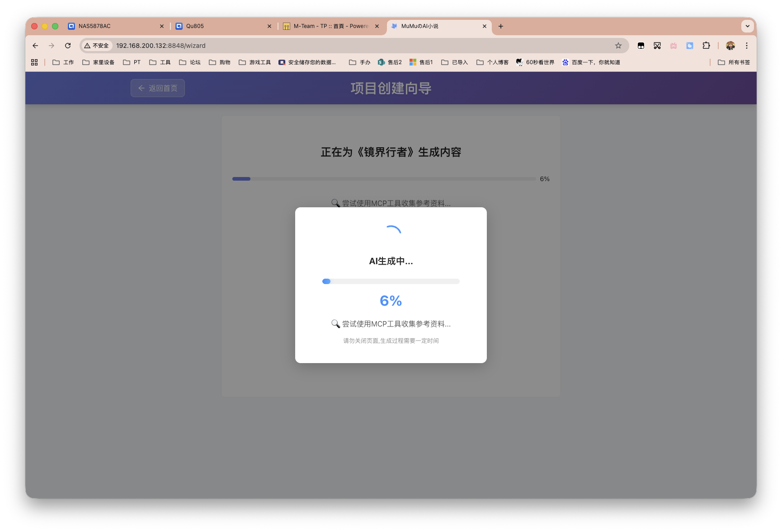This screenshot has height=532, width=782.
Task: Bookmark this page via the star icon
Action: click(618, 46)
